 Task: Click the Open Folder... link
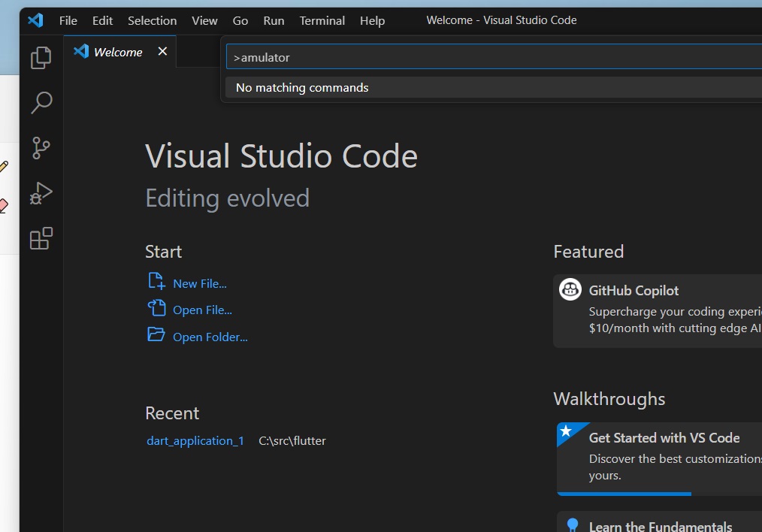click(210, 337)
